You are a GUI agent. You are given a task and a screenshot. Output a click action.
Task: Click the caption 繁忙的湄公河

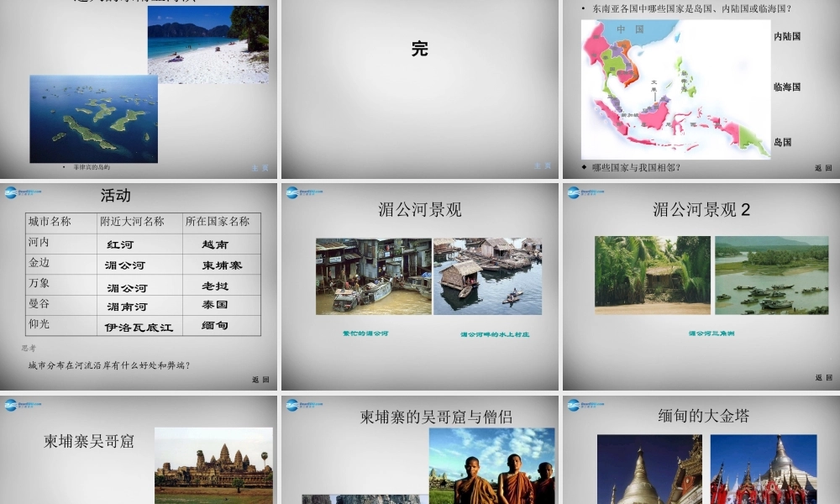tap(365, 333)
